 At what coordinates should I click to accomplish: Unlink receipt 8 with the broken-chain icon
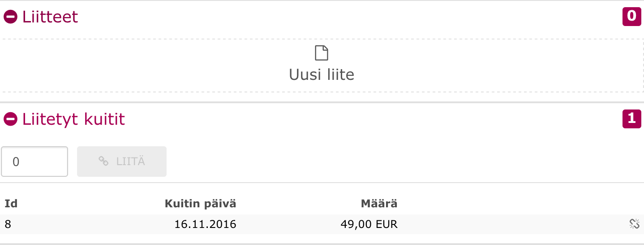point(634,224)
